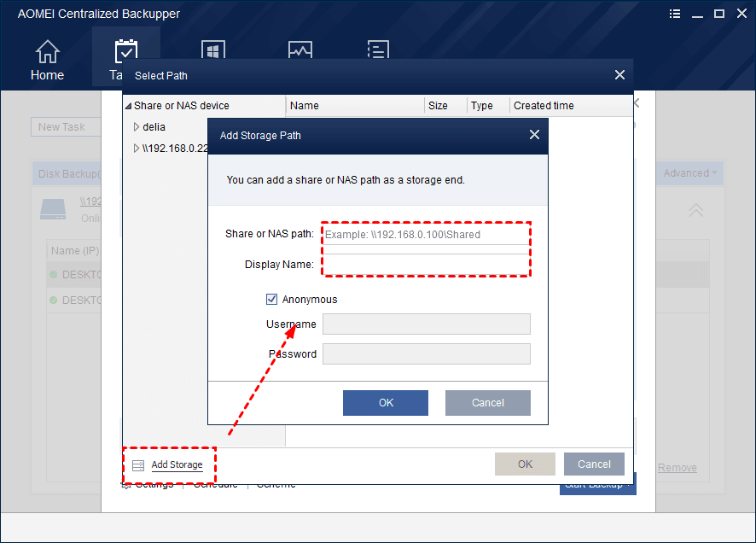The image size is (756, 543).
Task: Expand the \\192.168.0.22 tree node
Action: (136, 148)
